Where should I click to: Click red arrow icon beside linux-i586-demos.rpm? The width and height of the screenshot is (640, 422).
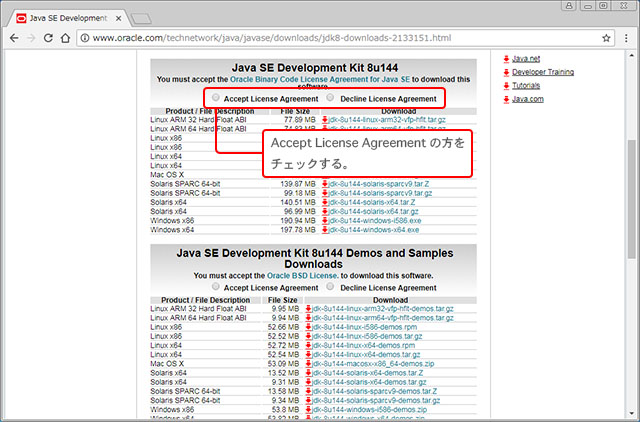(309, 327)
